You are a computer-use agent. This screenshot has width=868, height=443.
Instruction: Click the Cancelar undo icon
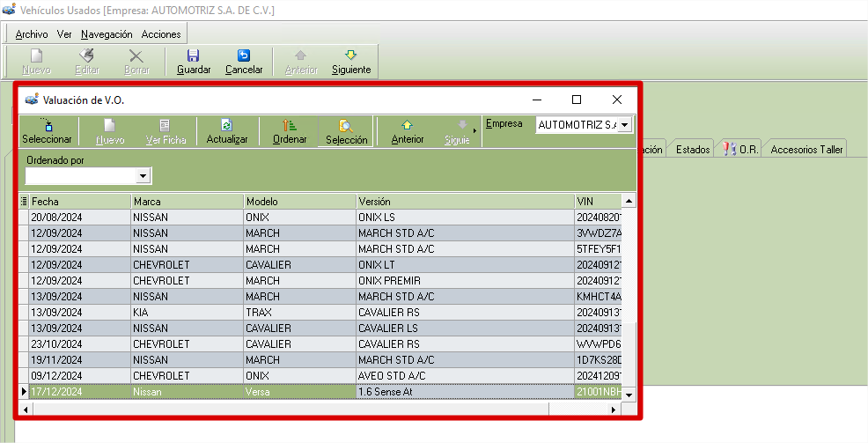coord(244,55)
